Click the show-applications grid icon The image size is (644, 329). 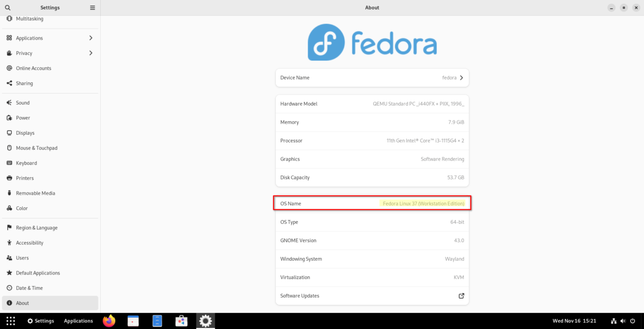(x=10, y=321)
